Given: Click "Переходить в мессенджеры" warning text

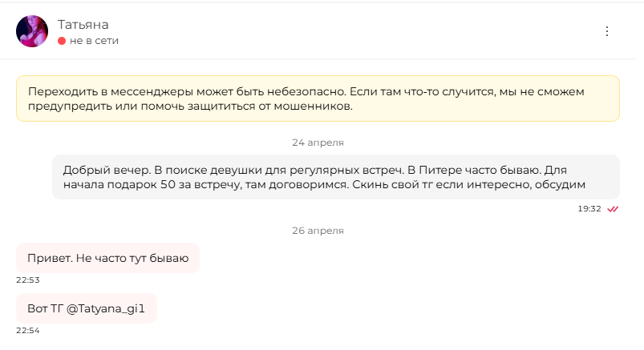Looking at the screenshot, I should point(109,92).
